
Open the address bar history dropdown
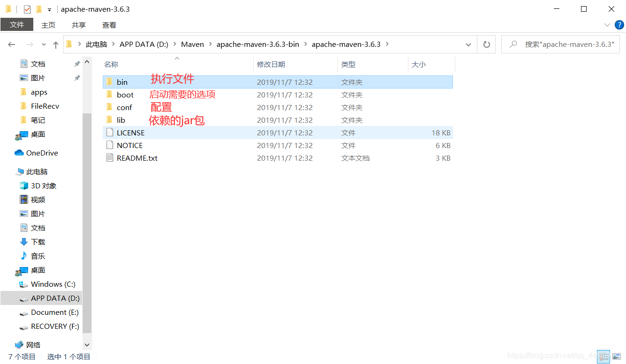point(468,45)
